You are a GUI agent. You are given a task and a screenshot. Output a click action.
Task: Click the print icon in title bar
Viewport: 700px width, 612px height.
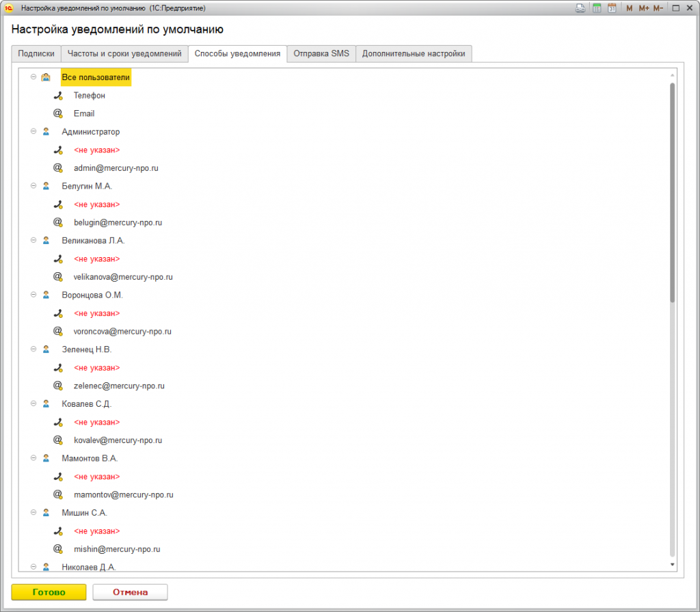[x=580, y=8]
